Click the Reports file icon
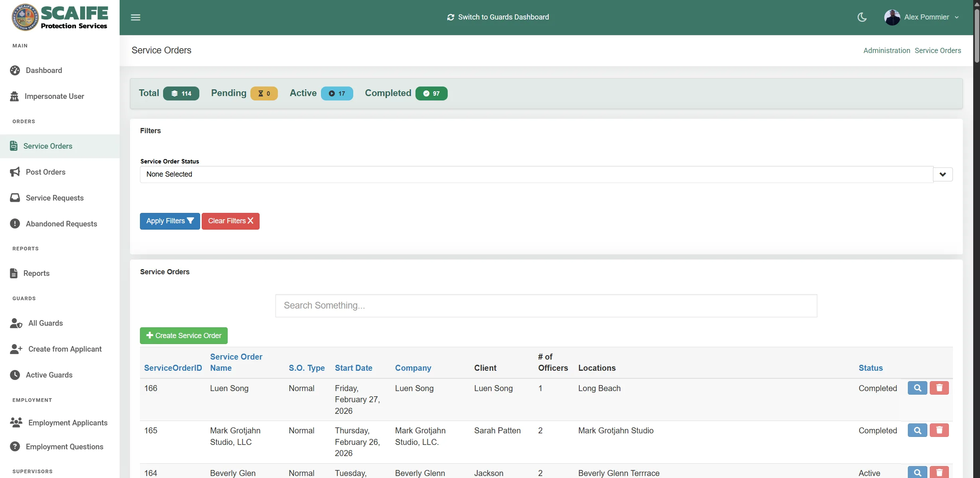980x478 pixels. pyautogui.click(x=14, y=273)
